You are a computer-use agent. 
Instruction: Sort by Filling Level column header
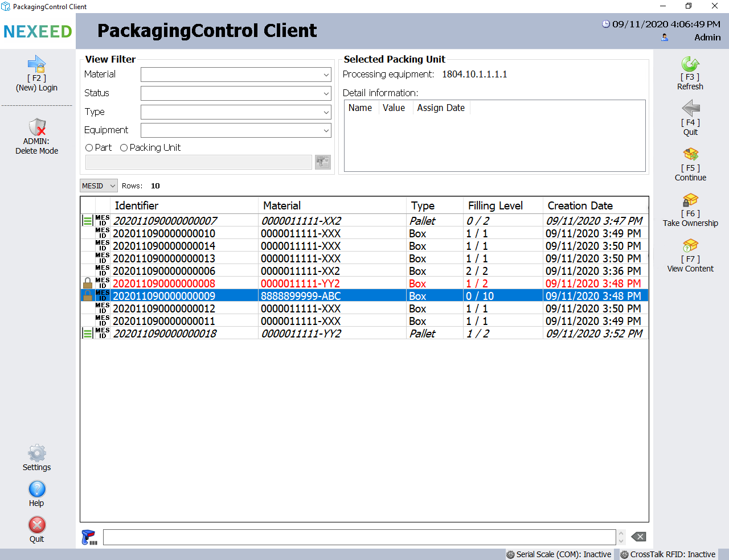point(495,206)
